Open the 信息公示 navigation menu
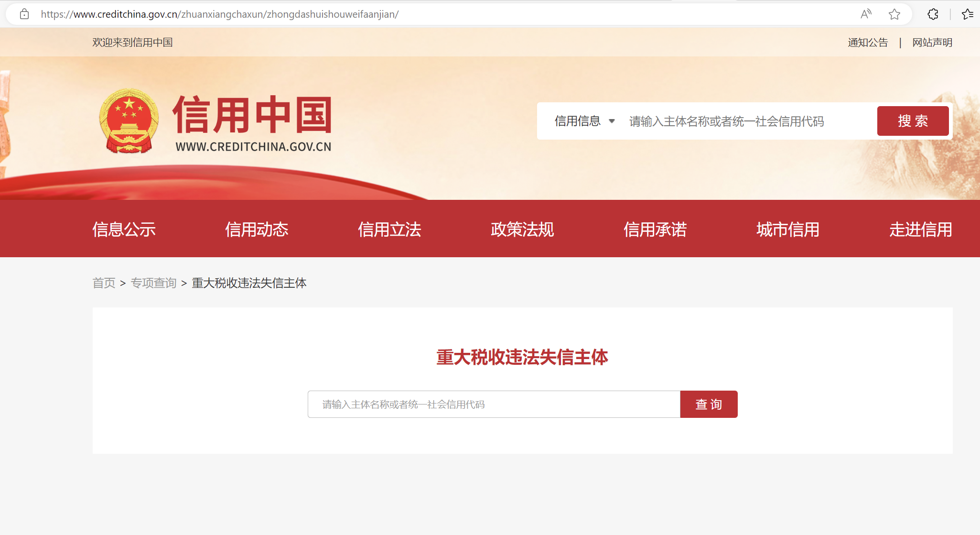 pos(124,229)
